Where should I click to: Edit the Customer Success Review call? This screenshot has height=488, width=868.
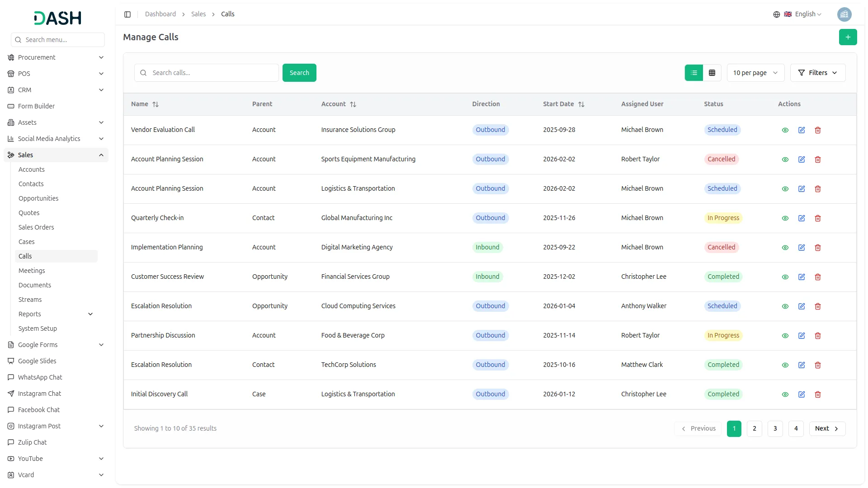point(802,277)
